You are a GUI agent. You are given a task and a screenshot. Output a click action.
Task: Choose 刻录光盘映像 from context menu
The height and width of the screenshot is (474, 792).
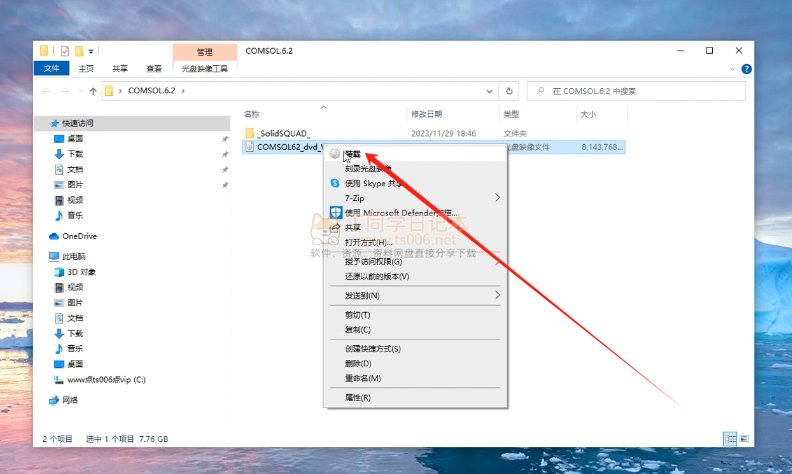pyautogui.click(x=368, y=168)
